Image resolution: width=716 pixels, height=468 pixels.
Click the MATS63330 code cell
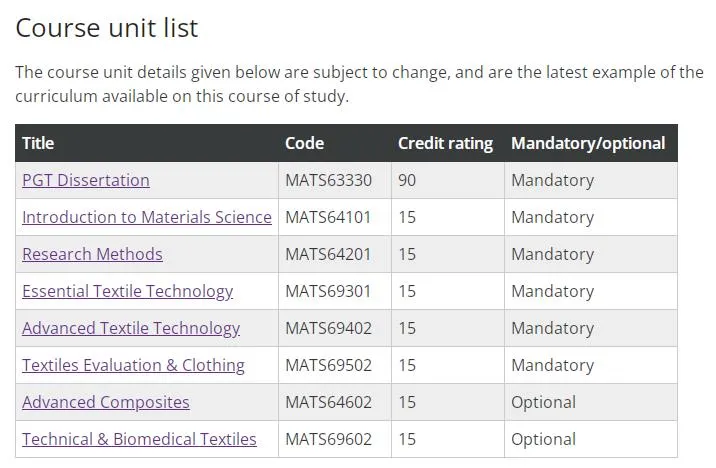(335, 180)
